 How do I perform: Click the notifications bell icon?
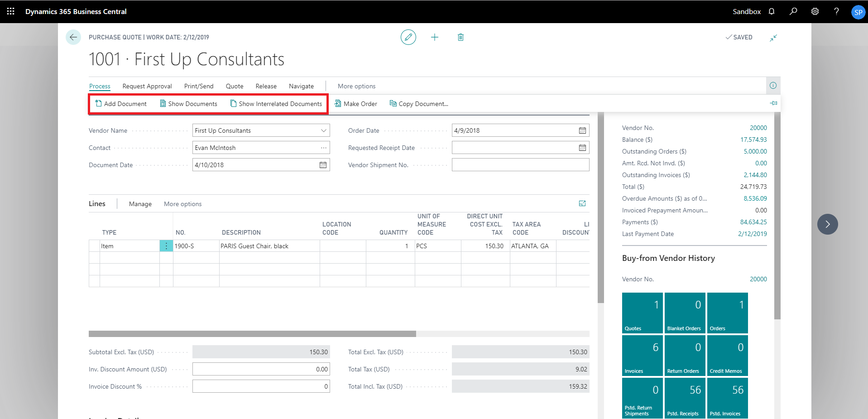[x=772, y=11]
